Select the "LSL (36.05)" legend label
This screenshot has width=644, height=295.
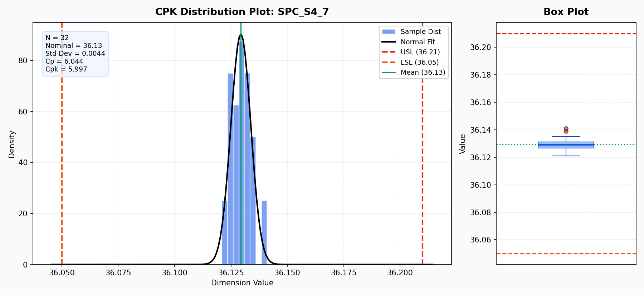[420, 62]
